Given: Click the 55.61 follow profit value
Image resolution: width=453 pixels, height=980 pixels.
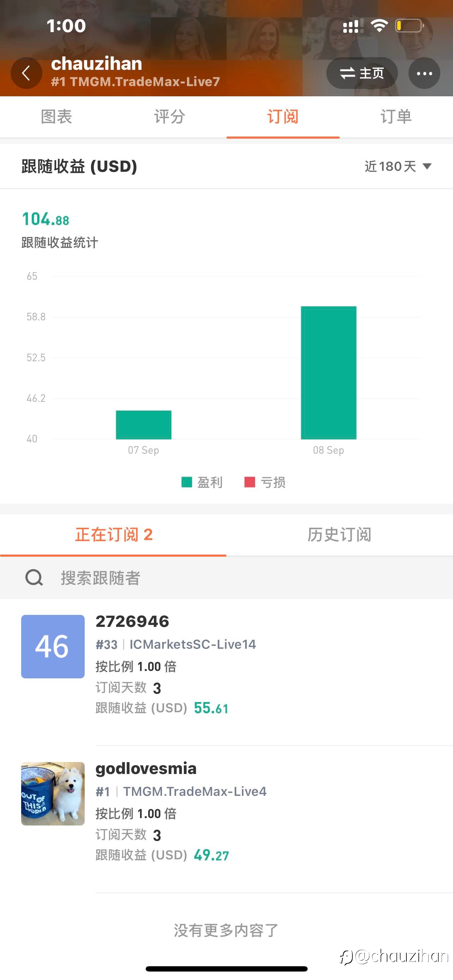Looking at the screenshot, I should (x=211, y=708).
